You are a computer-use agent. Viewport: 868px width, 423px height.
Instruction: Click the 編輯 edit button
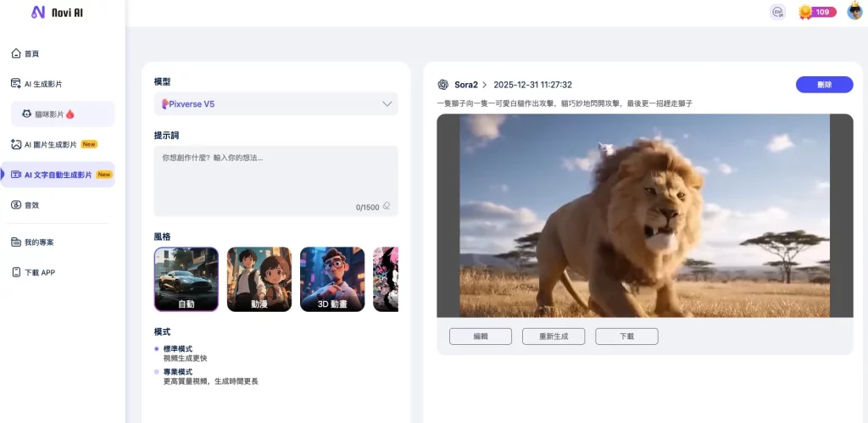[481, 336]
